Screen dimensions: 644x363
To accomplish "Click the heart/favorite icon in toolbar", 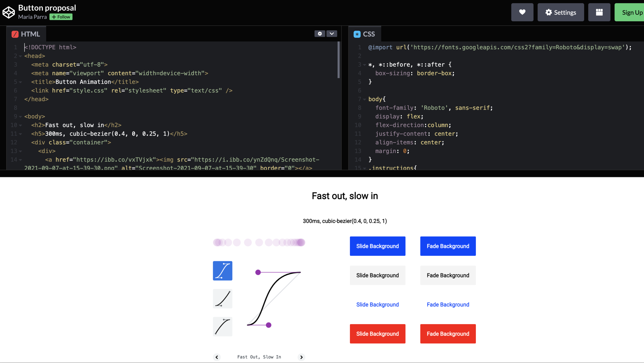I will tap(522, 12).
